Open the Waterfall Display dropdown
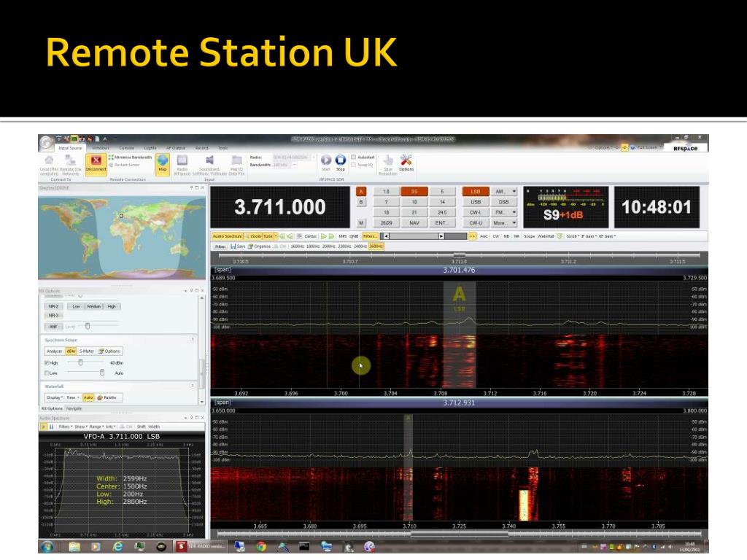747x560 pixels. coord(54,397)
